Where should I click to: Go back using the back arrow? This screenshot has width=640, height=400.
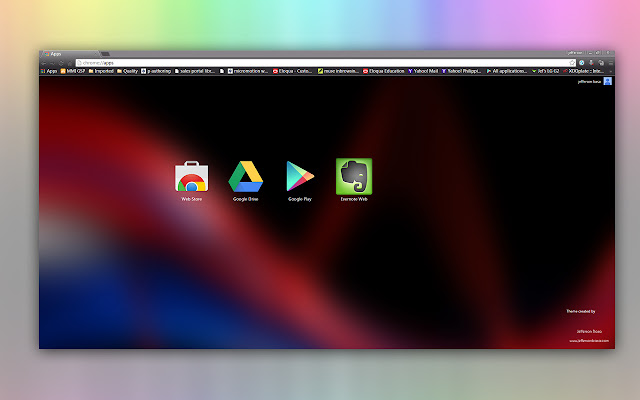[x=44, y=63]
